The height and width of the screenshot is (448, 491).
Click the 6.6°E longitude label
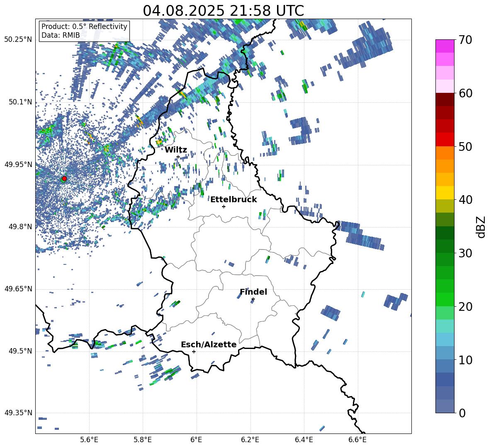[357, 440]
